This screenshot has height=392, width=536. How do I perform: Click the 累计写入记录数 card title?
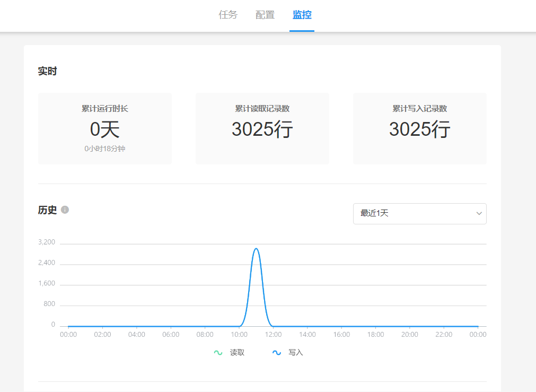420,109
